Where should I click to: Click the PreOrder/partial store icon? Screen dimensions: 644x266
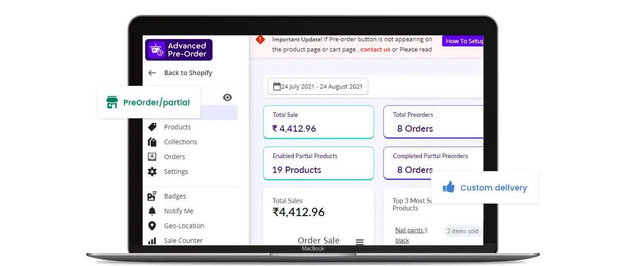(112, 102)
